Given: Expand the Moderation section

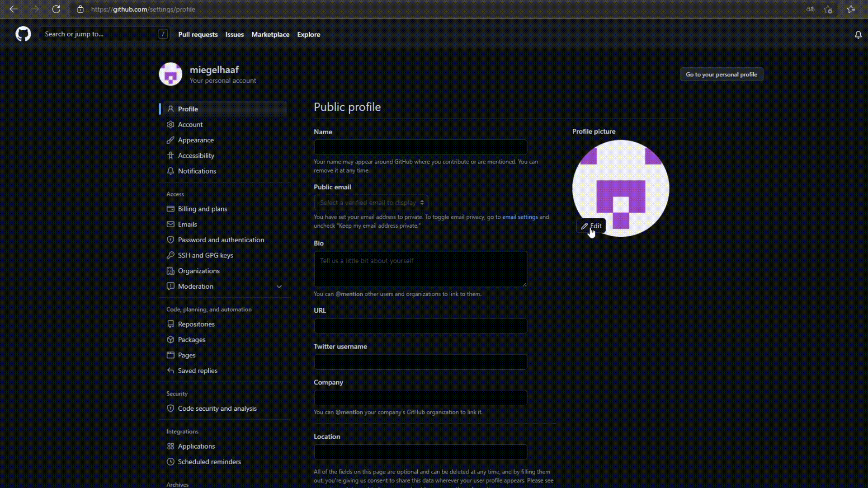Looking at the screenshot, I should tap(279, 286).
